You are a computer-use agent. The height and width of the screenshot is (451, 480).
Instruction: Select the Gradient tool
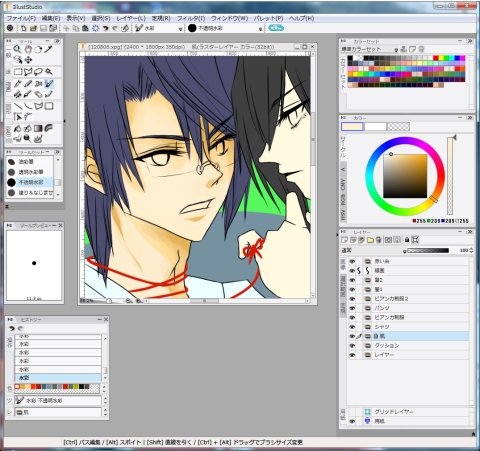click(38, 128)
